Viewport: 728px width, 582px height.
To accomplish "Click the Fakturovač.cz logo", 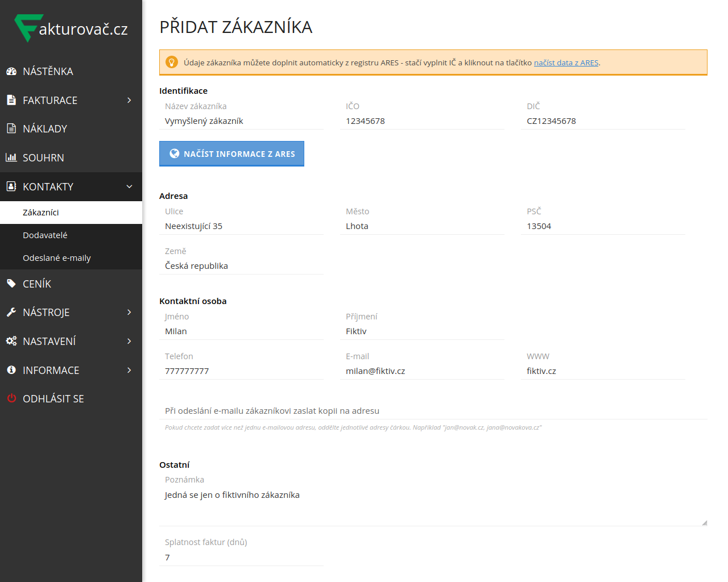I will click(71, 28).
